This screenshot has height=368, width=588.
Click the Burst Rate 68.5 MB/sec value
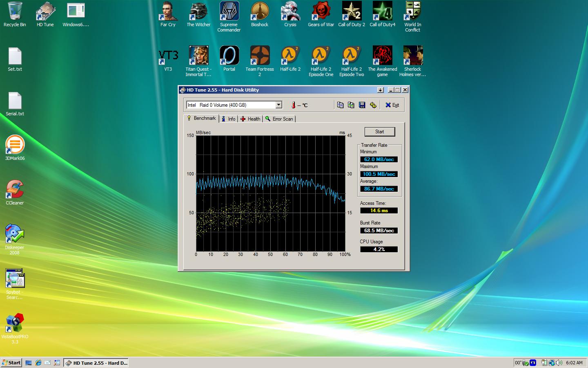click(379, 231)
